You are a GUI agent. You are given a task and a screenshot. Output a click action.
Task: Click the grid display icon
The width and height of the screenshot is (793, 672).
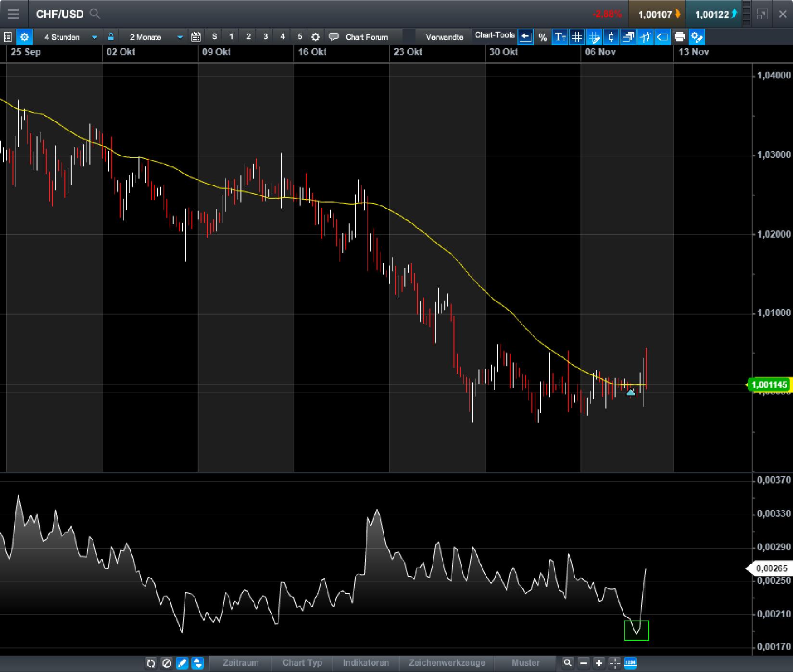click(577, 37)
